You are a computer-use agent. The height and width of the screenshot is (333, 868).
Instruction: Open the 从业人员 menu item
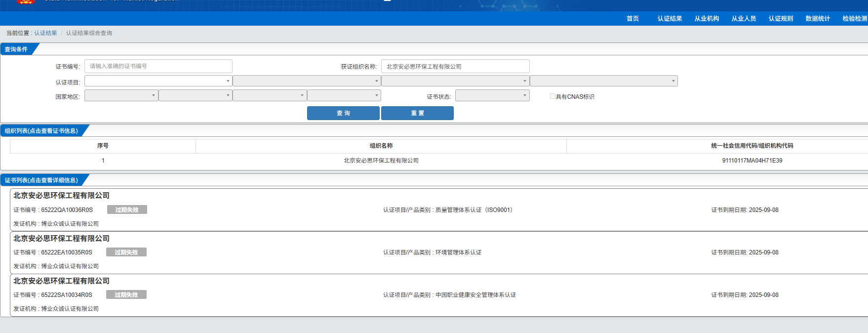click(x=744, y=19)
